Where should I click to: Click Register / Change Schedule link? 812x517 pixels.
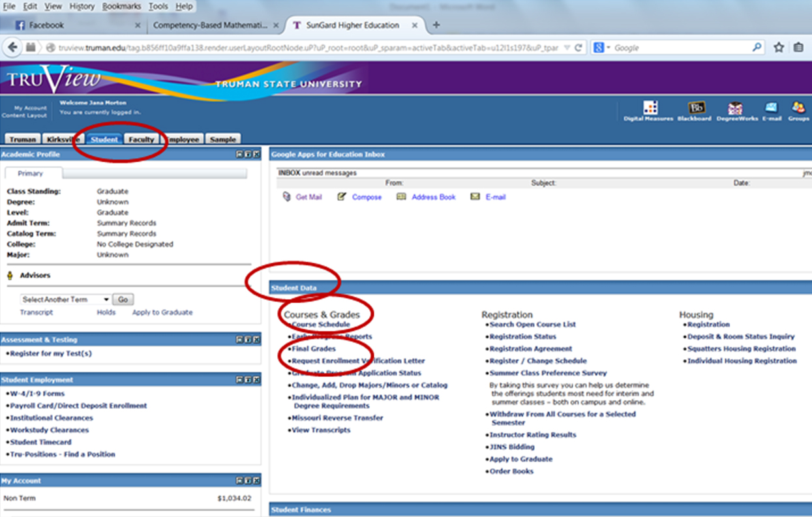coord(538,361)
